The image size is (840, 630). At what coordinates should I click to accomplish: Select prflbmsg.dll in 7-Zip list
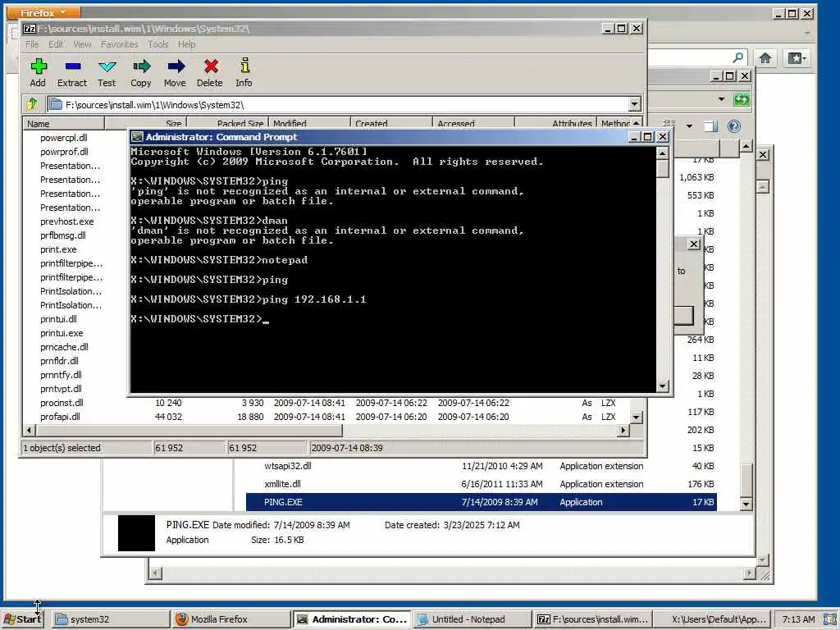point(62,235)
